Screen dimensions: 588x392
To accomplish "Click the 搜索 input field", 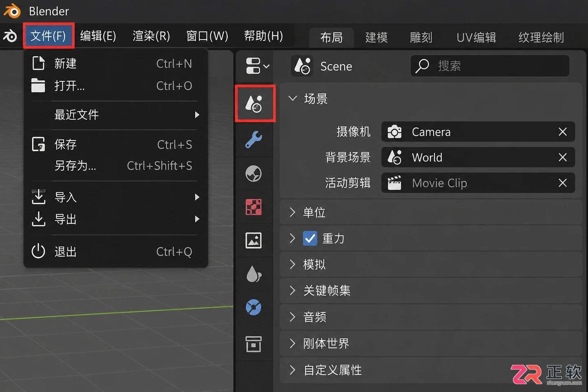I will 490,66.
